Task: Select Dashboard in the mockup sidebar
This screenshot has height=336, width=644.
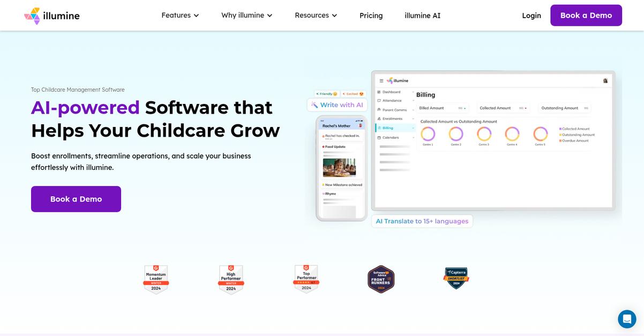Action: pyautogui.click(x=396, y=92)
